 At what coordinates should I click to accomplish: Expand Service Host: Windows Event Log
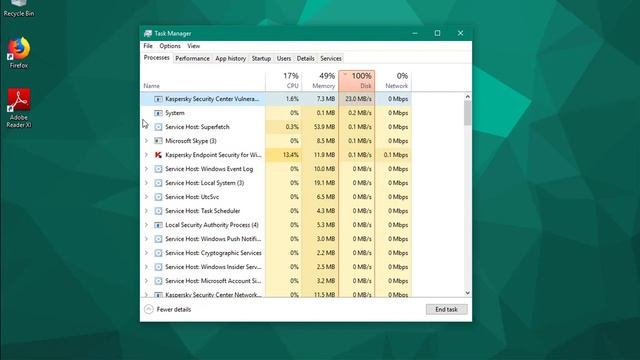tap(147, 169)
